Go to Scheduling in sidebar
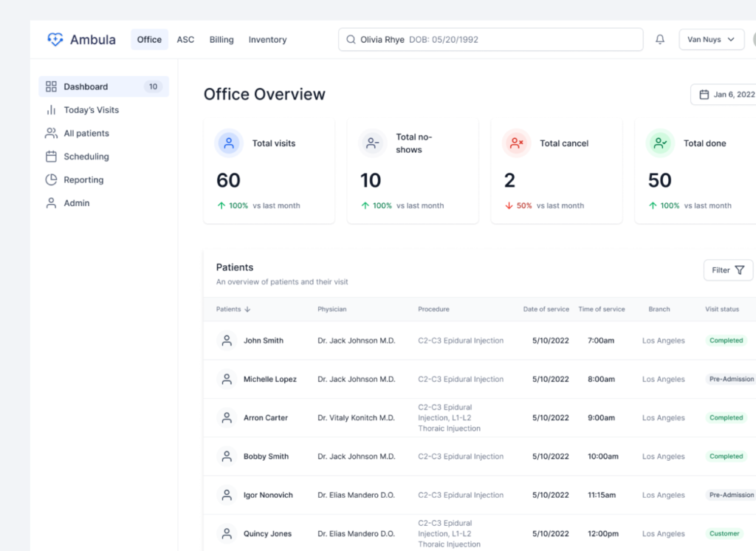 (86, 157)
